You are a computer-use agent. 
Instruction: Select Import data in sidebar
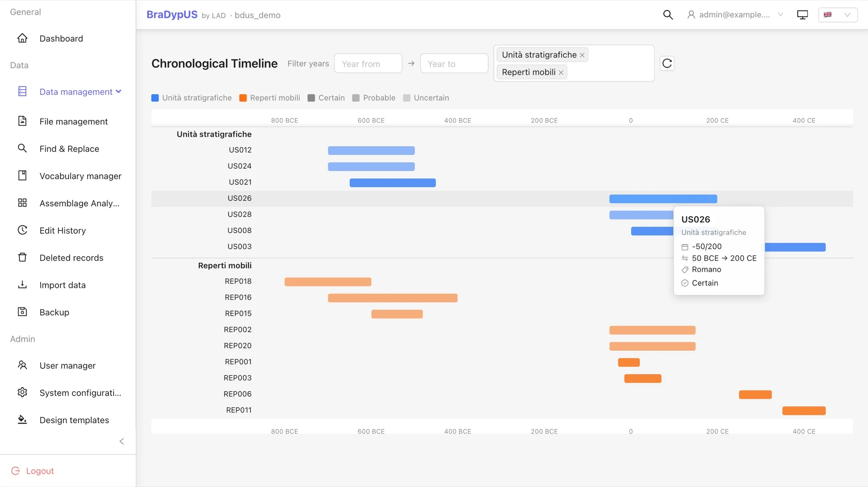62,285
